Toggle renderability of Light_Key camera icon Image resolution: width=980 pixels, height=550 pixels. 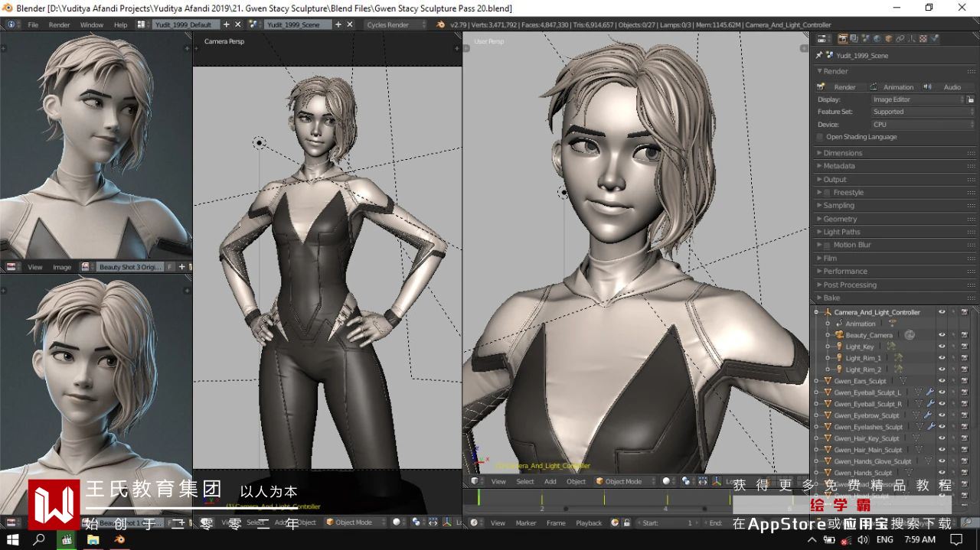[964, 347]
